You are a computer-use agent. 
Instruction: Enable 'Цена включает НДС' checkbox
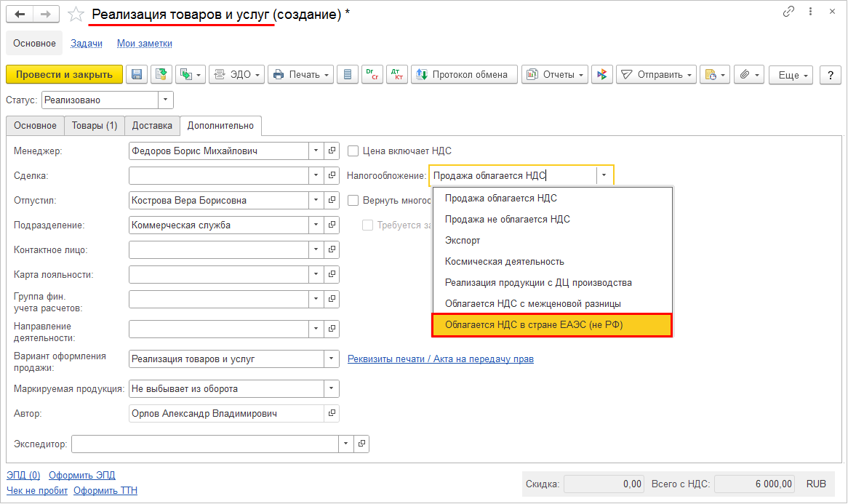[x=353, y=151]
